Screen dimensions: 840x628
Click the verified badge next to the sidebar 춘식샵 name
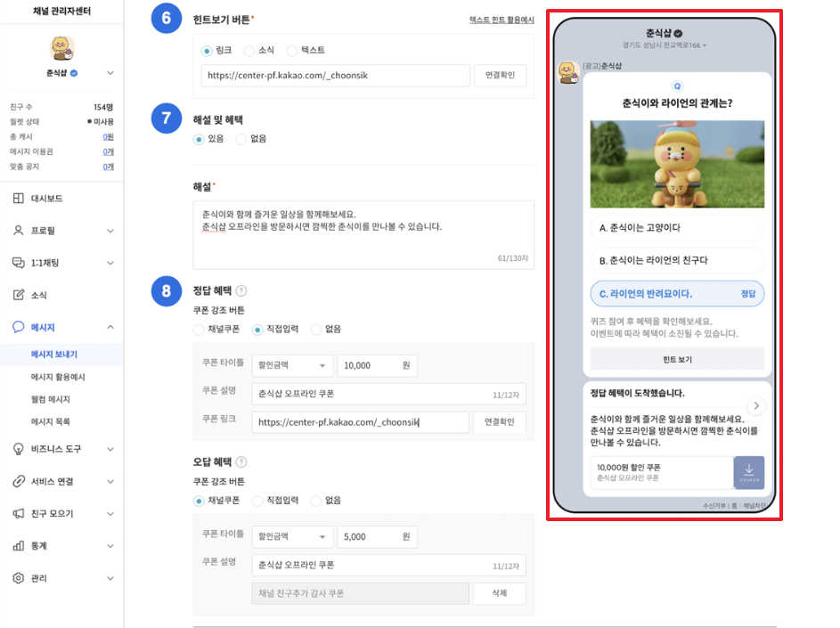tap(74, 73)
